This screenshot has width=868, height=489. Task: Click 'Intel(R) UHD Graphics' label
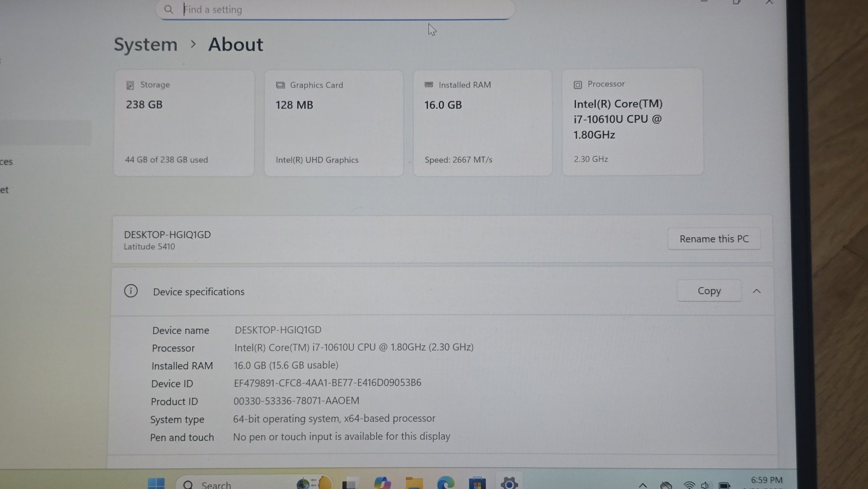tap(317, 160)
